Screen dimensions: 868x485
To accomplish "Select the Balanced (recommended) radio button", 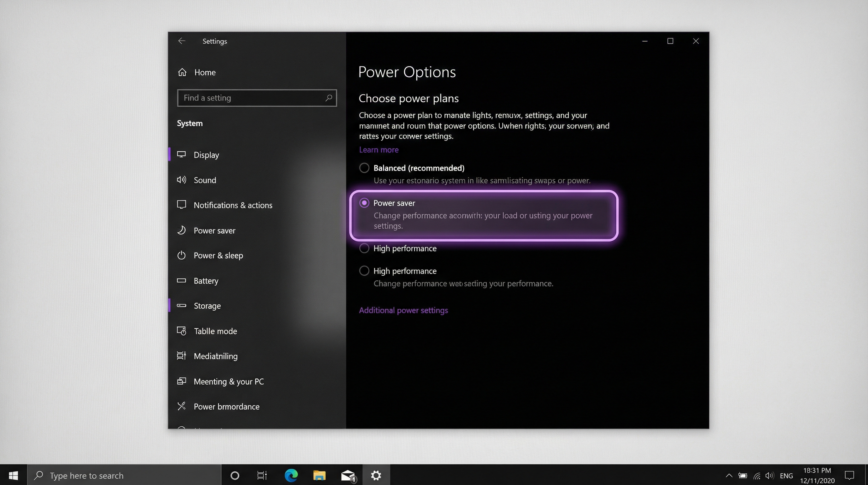I will (x=364, y=168).
